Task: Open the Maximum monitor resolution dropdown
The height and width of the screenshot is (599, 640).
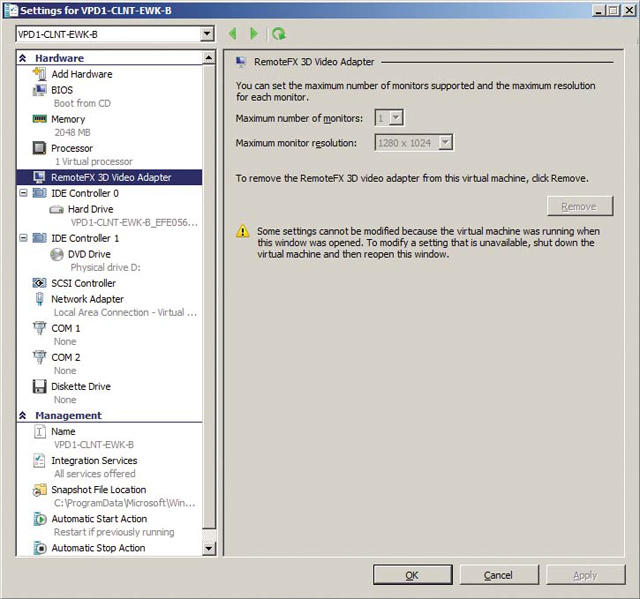Action: coord(445,143)
